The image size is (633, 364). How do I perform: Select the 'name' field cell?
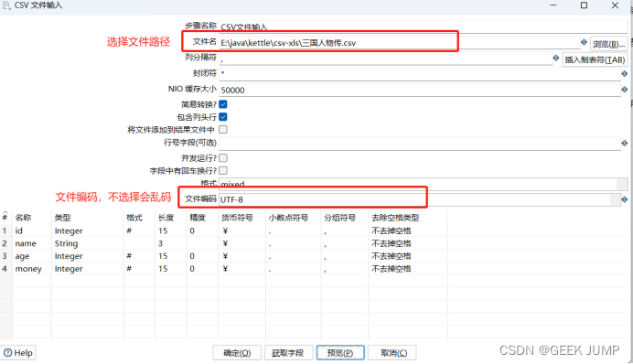coord(31,243)
